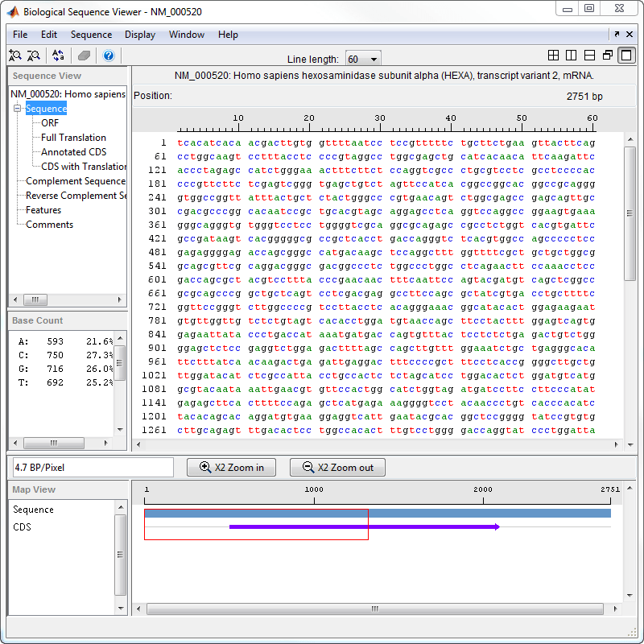Maximize the document with single-pane layout icon
This screenshot has height=644, width=644.
pos(626,55)
